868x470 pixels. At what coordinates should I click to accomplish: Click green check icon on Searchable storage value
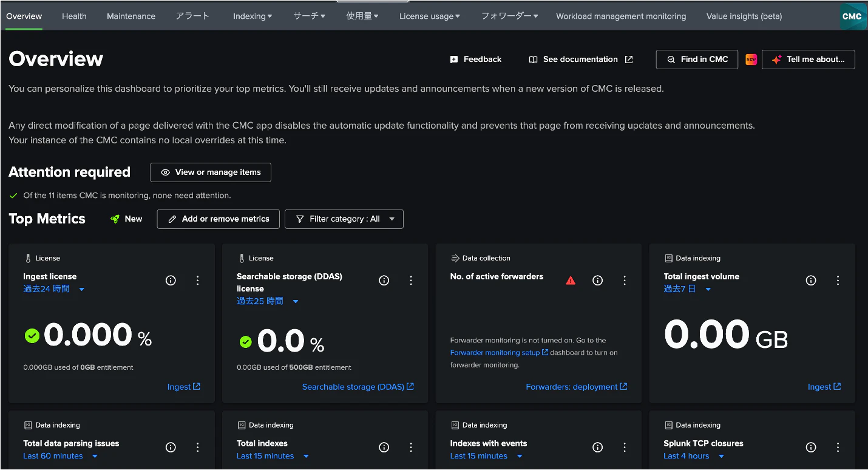tap(245, 342)
